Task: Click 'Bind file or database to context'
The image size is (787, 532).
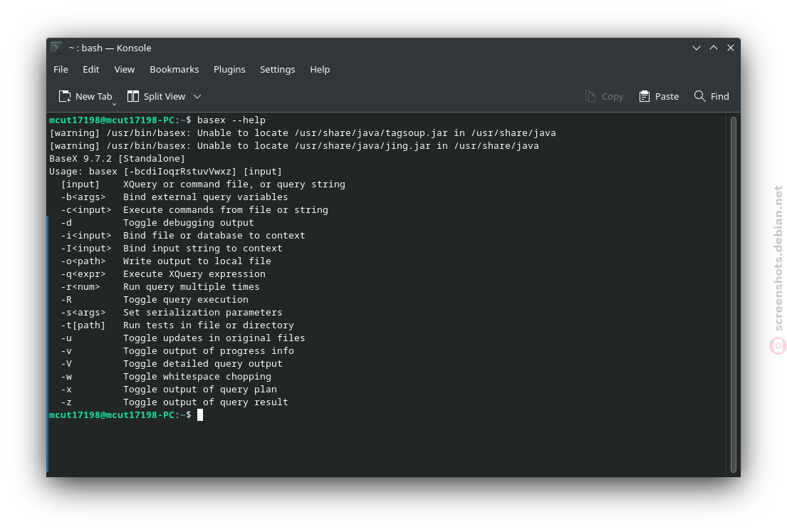Action: point(214,236)
